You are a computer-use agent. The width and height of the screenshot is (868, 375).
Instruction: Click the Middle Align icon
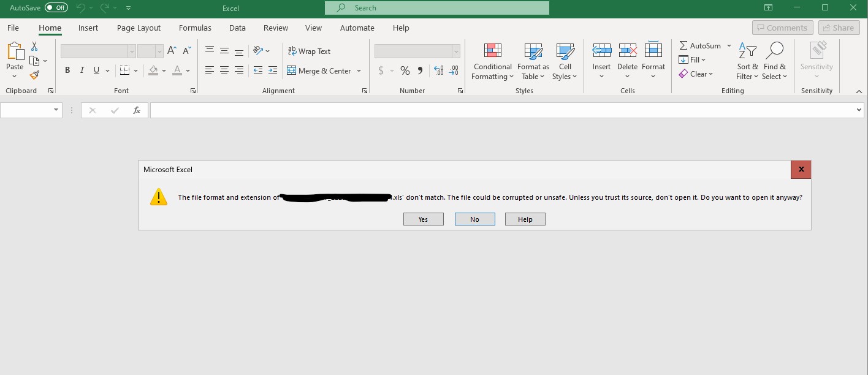tap(224, 51)
